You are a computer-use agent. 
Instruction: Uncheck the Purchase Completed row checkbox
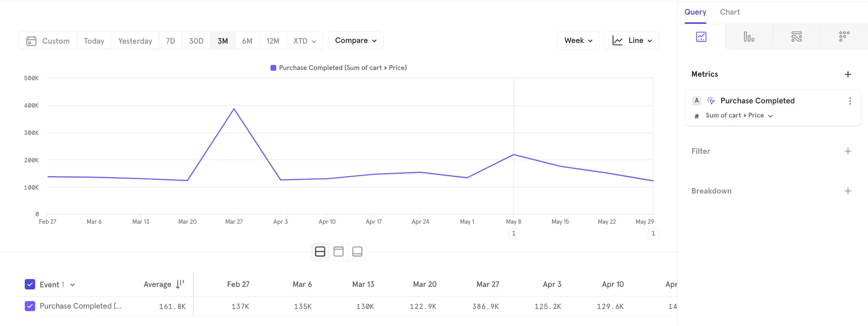30,306
